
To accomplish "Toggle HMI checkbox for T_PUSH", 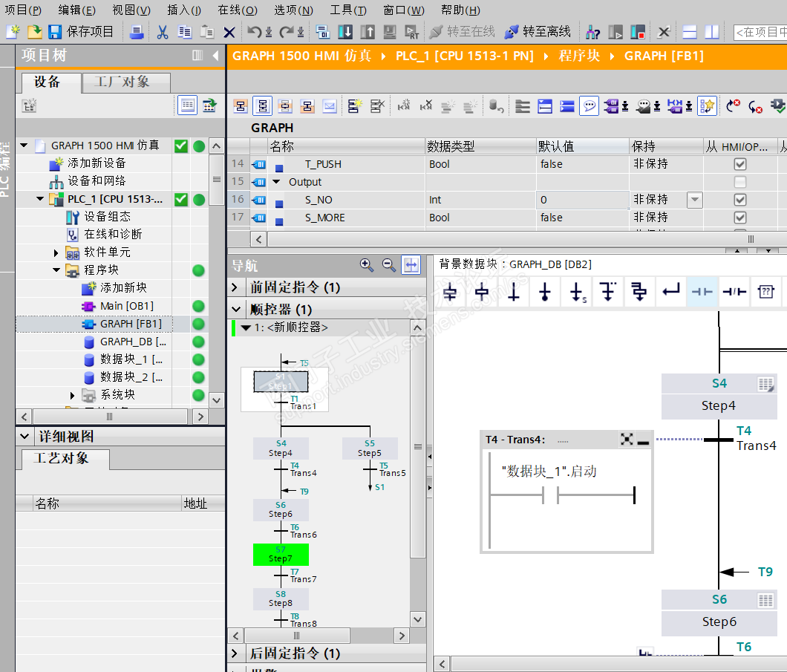I will [739, 164].
